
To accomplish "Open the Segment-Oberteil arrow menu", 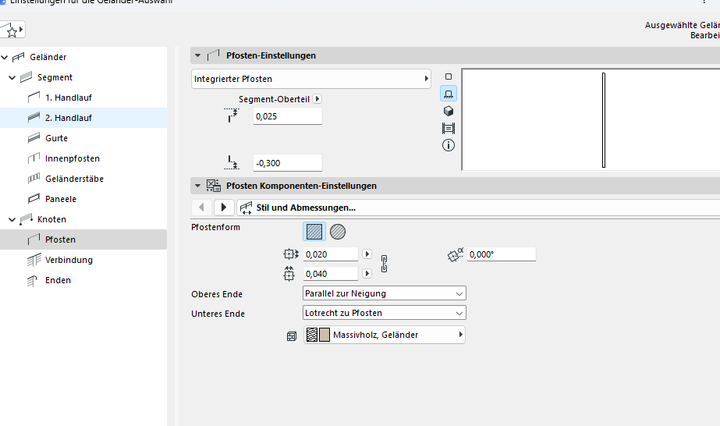I will (317, 99).
